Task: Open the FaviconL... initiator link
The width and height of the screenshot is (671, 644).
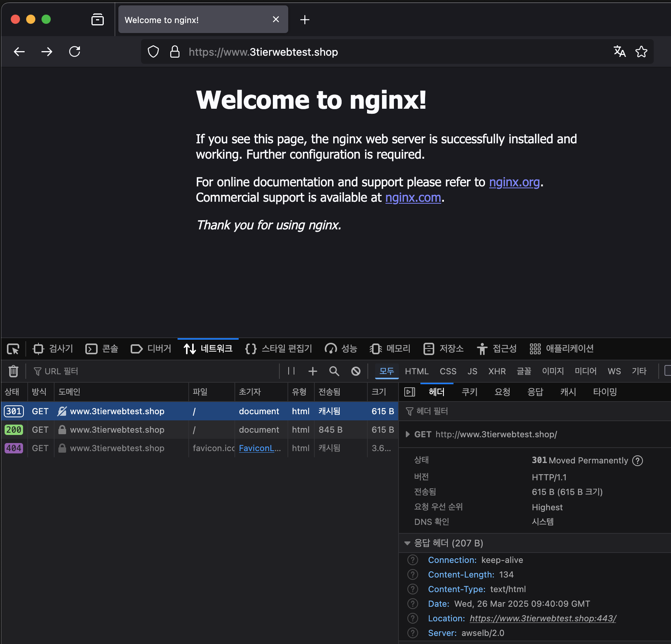Action: tap(260, 448)
